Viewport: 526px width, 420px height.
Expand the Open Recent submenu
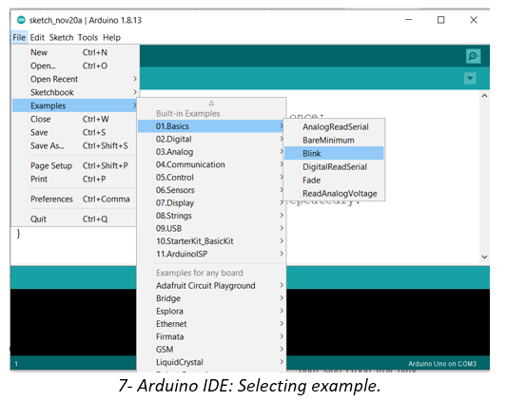pyautogui.click(x=75, y=79)
